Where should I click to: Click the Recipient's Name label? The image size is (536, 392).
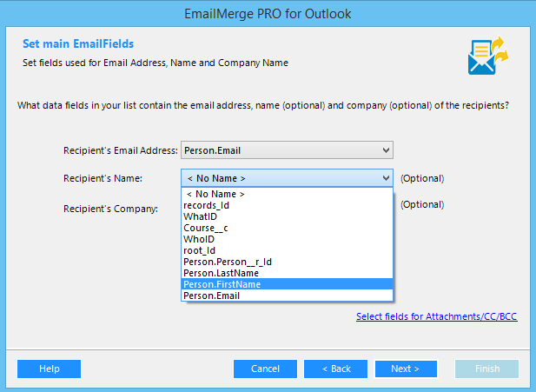coord(103,178)
